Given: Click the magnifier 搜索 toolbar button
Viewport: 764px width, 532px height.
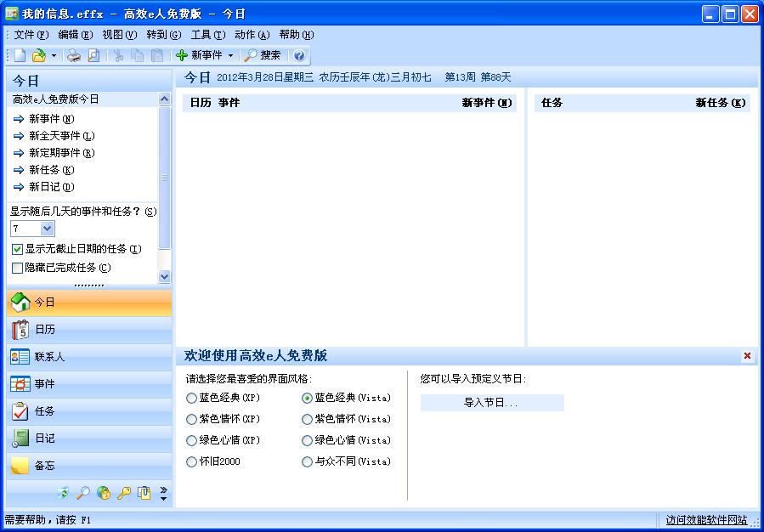Looking at the screenshot, I should [x=263, y=55].
